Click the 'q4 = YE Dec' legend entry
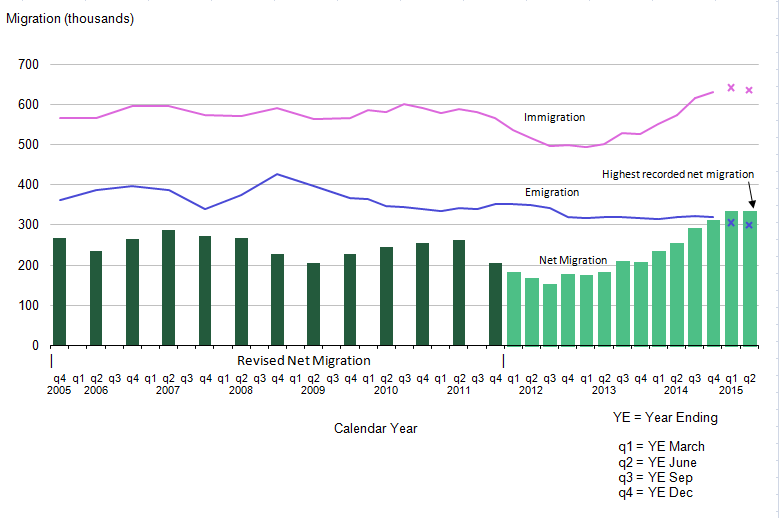This screenshot has height=520, width=779. 655,492
